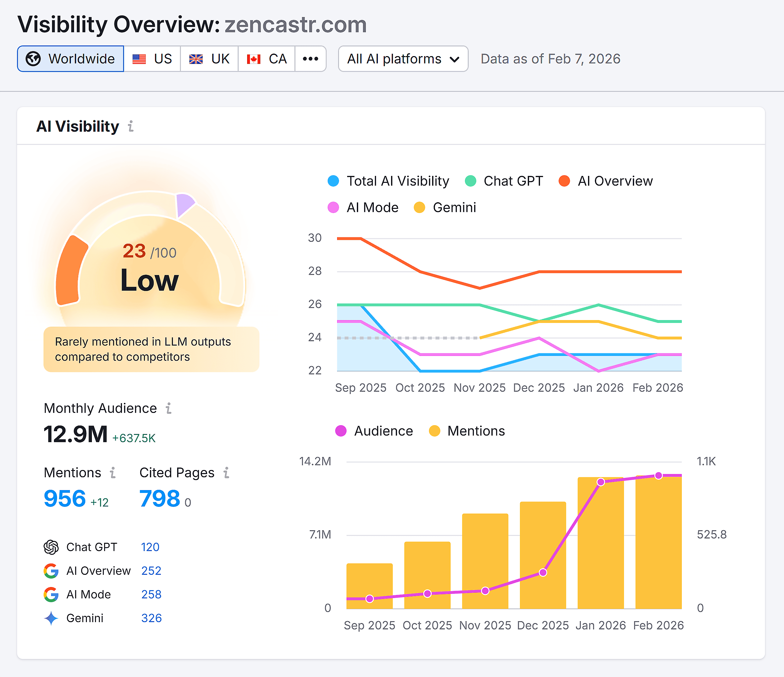
Task: Toggle the Total AI Visibility series in legend
Action: (x=333, y=181)
